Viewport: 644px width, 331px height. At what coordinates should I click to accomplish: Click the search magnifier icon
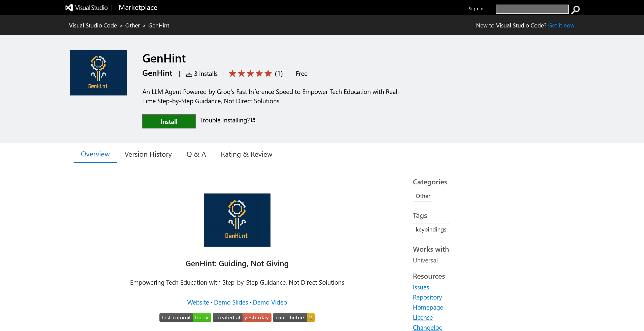click(575, 10)
